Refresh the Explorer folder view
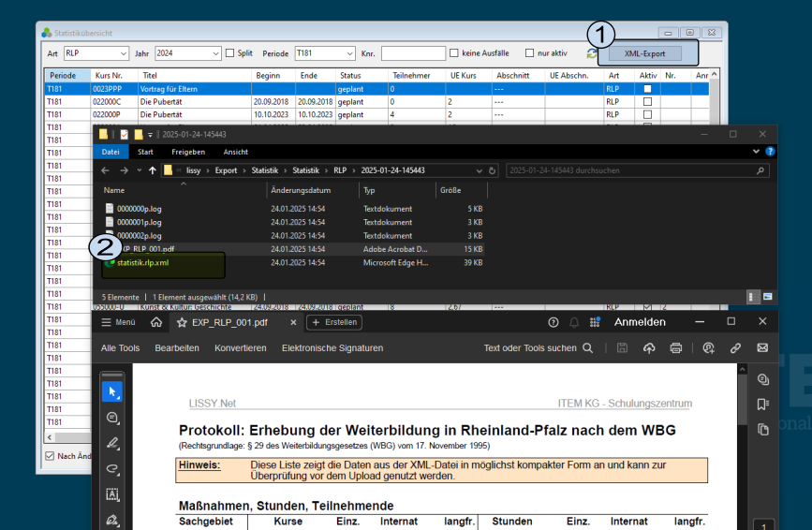Image resolution: width=812 pixels, height=530 pixels. pyautogui.click(x=492, y=170)
